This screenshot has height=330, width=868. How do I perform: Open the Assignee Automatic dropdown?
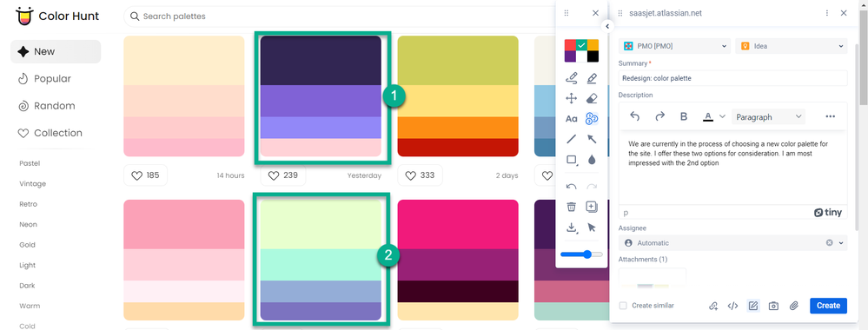click(732, 242)
